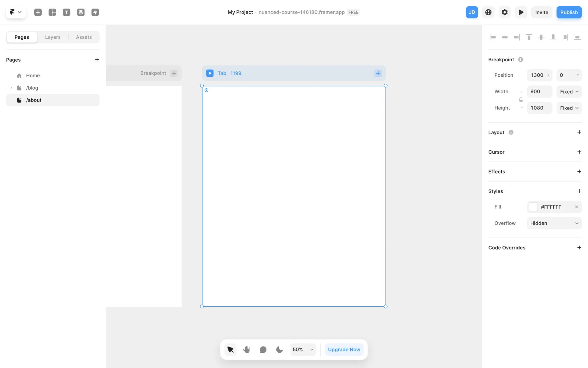
Task: Play the Tab breakpoint preview
Action: (210, 73)
